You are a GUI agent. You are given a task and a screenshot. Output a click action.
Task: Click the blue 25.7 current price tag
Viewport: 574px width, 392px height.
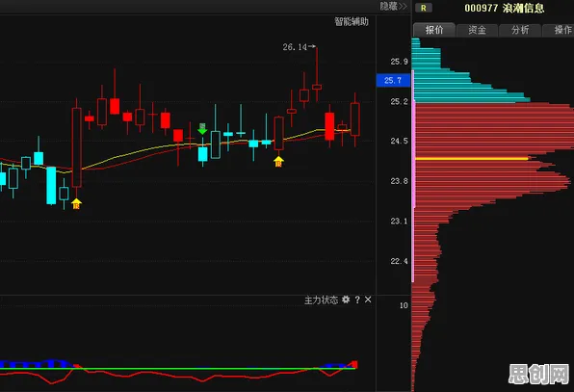point(393,80)
